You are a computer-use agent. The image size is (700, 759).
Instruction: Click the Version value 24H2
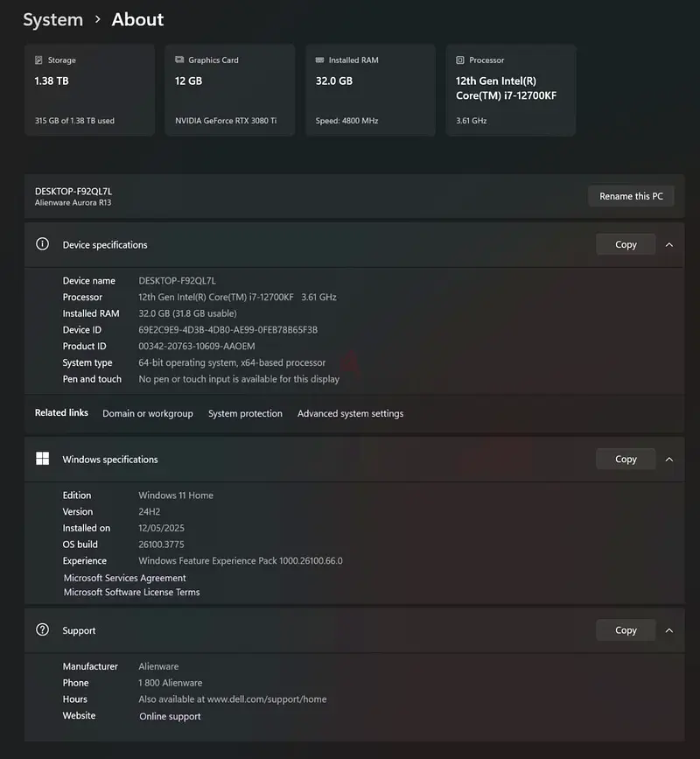(x=149, y=511)
